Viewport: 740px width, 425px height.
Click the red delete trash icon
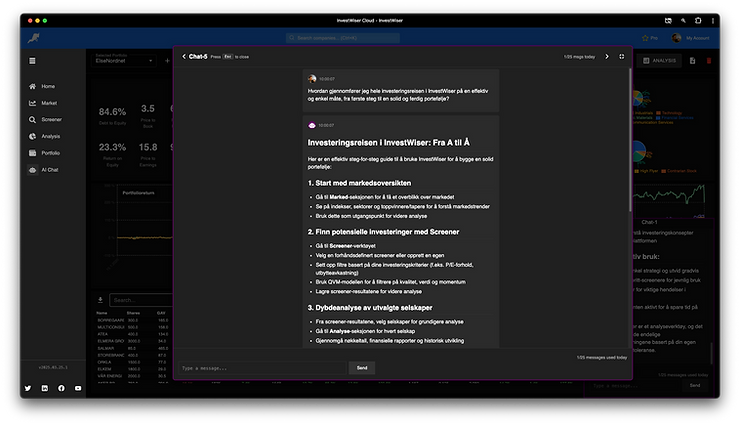pyautogui.click(x=708, y=60)
